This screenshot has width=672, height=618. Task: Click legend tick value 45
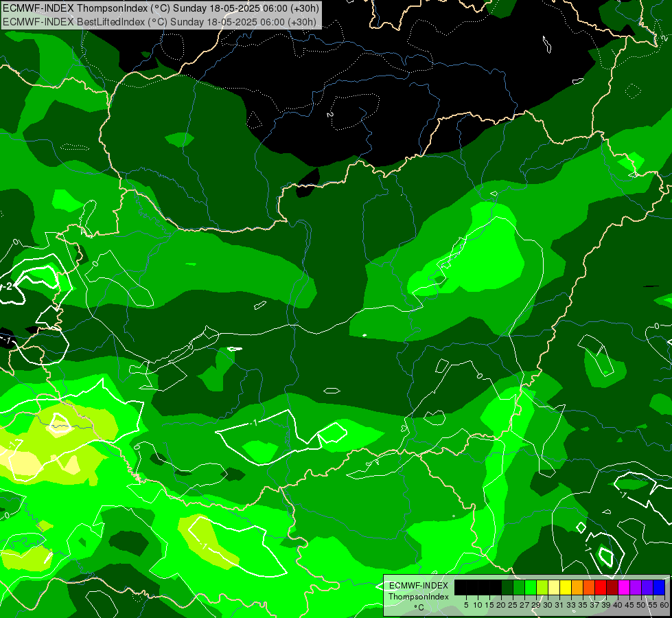click(x=629, y=605)
